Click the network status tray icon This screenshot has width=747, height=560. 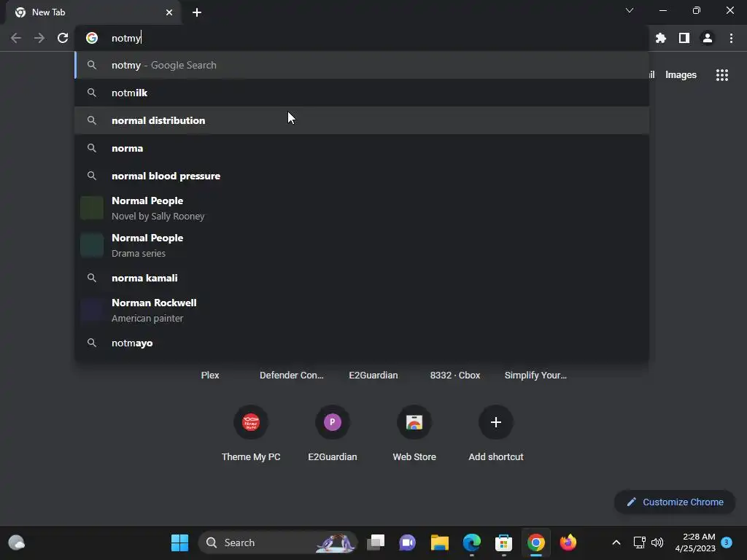(x=639, y=542)
